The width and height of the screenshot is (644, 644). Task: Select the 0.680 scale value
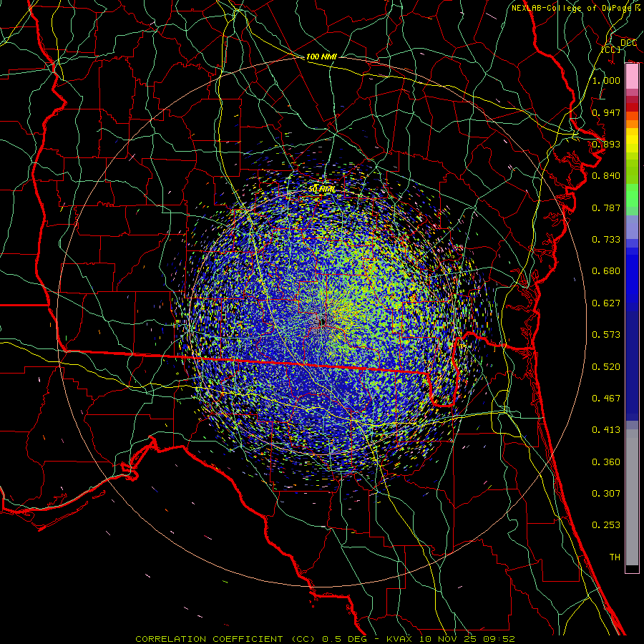[x=606, y=271]
